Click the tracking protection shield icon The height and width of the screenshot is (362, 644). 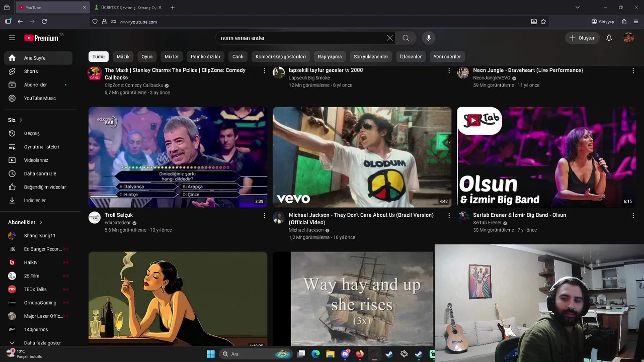coord(95,22)
